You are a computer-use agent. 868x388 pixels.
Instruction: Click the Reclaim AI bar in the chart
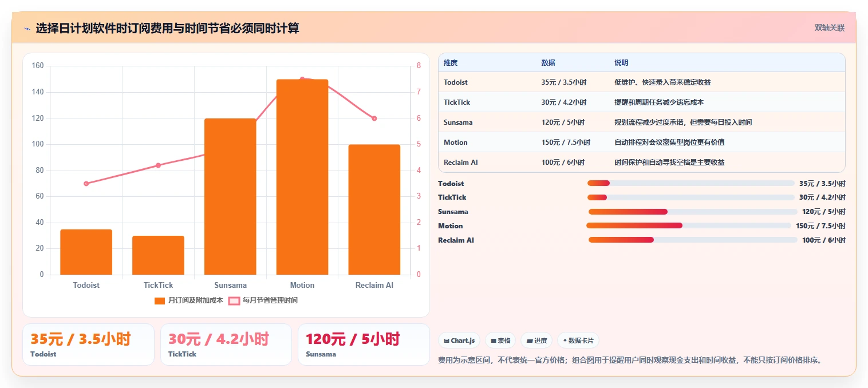(374, 209)
